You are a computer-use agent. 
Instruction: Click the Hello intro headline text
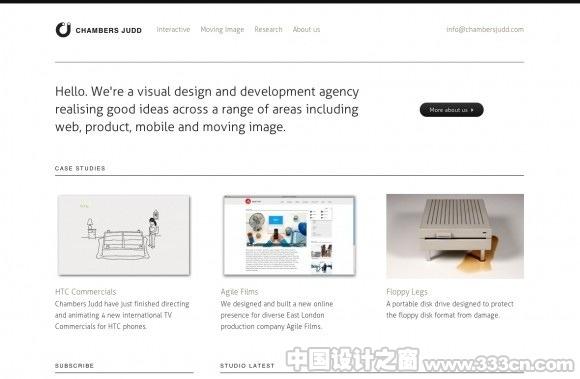coord(207,109)
